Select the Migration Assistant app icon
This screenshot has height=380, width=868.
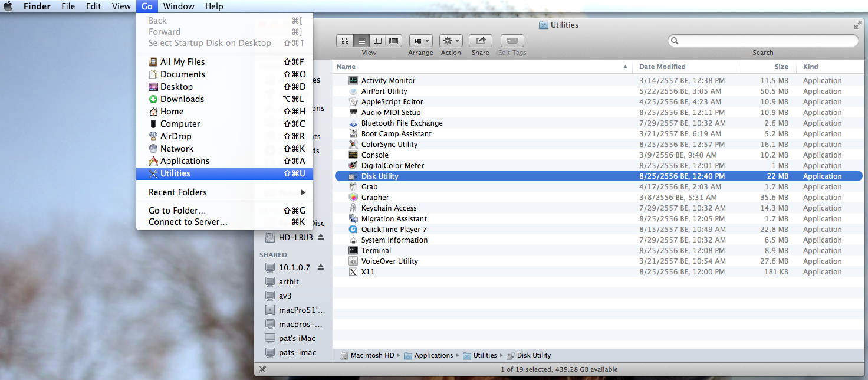coord(353,219)
